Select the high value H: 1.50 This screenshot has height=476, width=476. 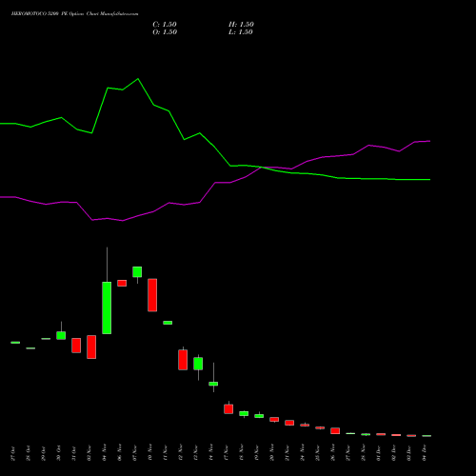tap(241, 25)
